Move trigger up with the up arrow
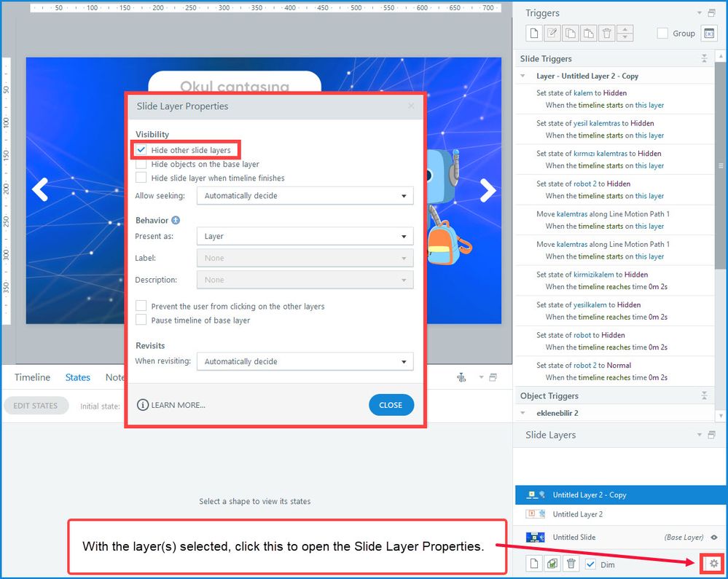The height and width of the screenshot is (579, 728). (x=625, y=29)
